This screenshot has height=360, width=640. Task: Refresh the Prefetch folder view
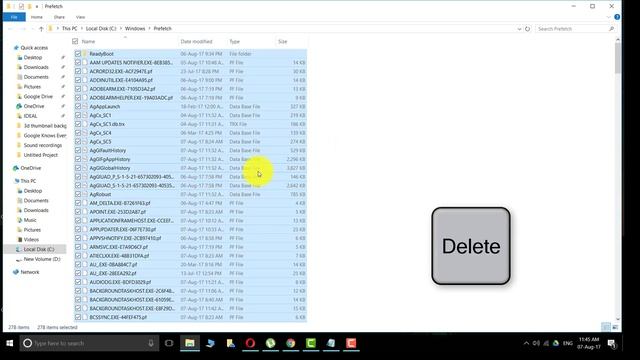coord(527,29)
